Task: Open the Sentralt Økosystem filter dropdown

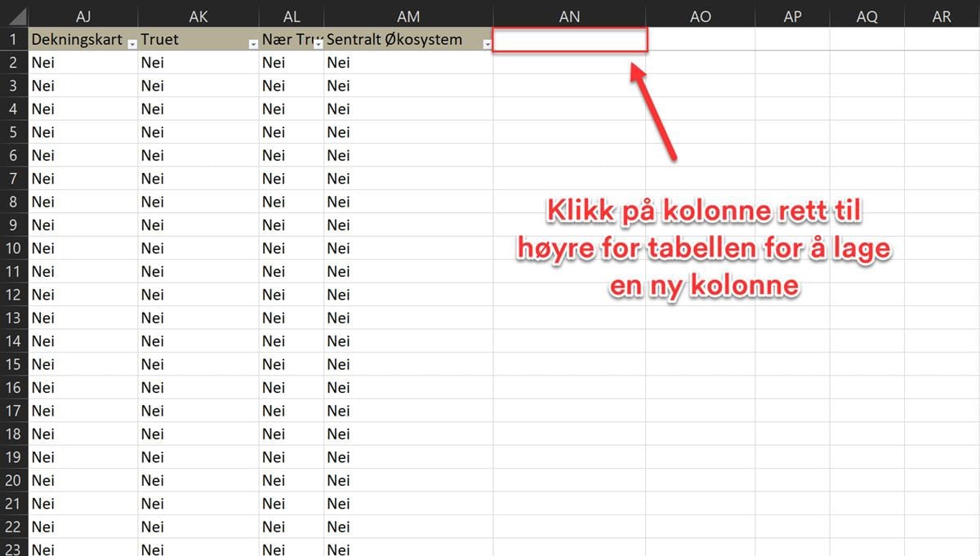Action: tap(488, 45)
